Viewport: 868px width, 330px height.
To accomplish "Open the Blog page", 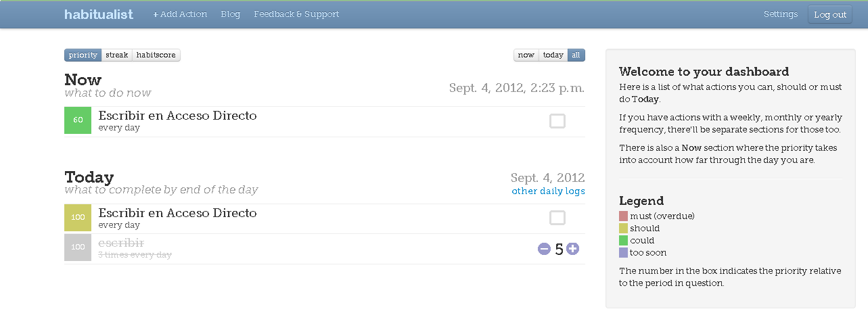I will 231,14.
